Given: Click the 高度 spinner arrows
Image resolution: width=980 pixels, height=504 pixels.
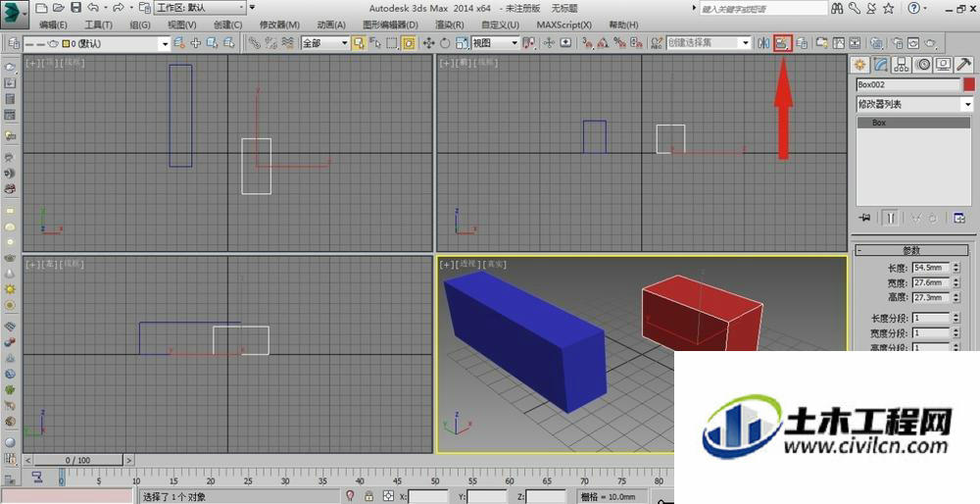Looking at the screenshot, I should [955, 298].
